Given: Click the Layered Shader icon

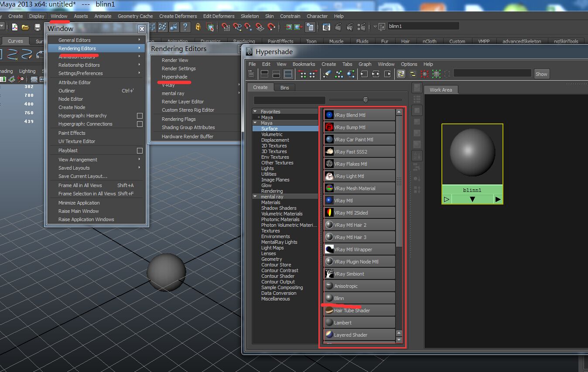Looking at the screenshot, I should point(329,335).
